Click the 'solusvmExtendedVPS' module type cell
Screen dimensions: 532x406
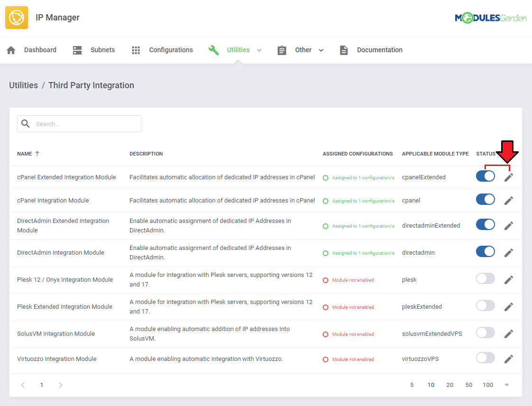[x=432, y=334]
